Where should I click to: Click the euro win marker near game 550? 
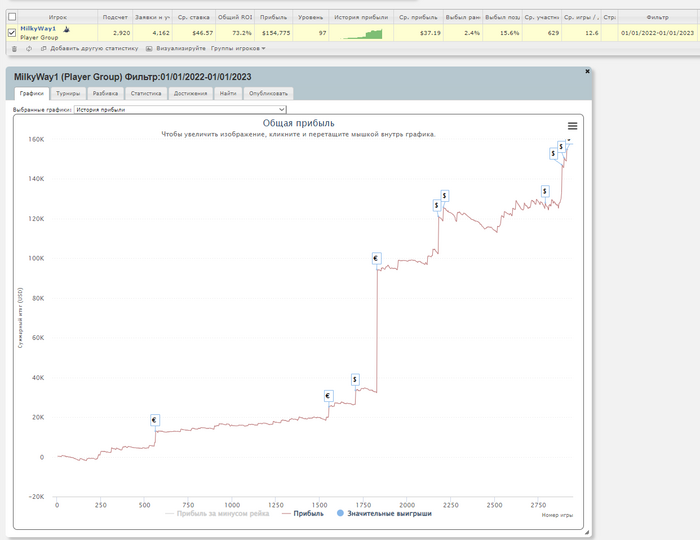pos(154,420)
